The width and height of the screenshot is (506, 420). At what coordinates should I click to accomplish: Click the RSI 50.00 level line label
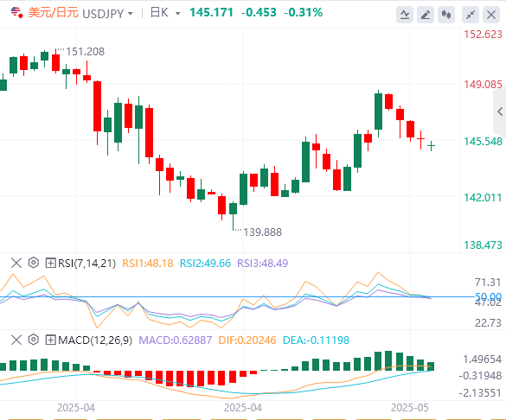[x=488, y=296]
